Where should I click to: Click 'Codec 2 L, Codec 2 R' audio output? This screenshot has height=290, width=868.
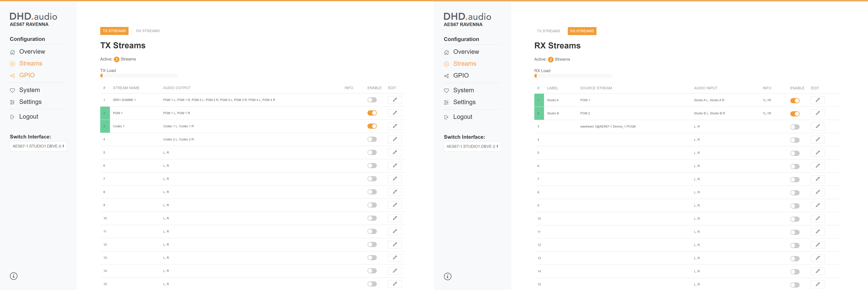178,139
